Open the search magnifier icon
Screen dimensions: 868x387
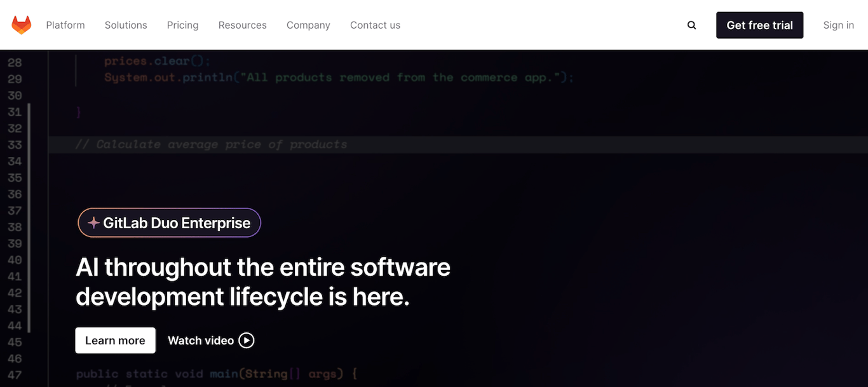[691, 25]
